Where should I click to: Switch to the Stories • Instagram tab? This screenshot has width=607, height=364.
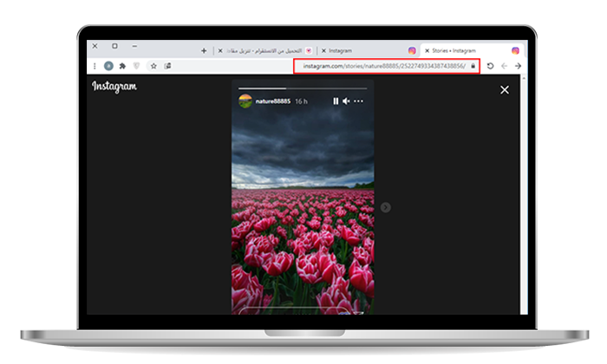click(471, 50)
